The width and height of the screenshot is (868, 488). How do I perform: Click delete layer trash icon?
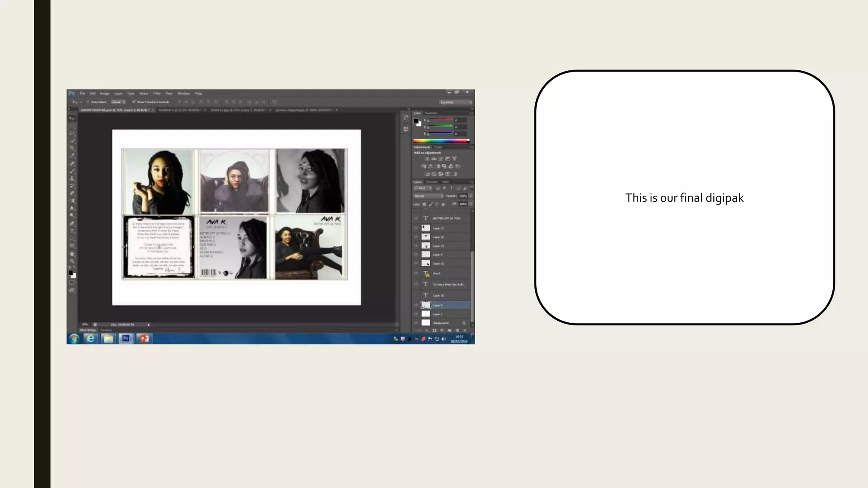pos(465,330)
